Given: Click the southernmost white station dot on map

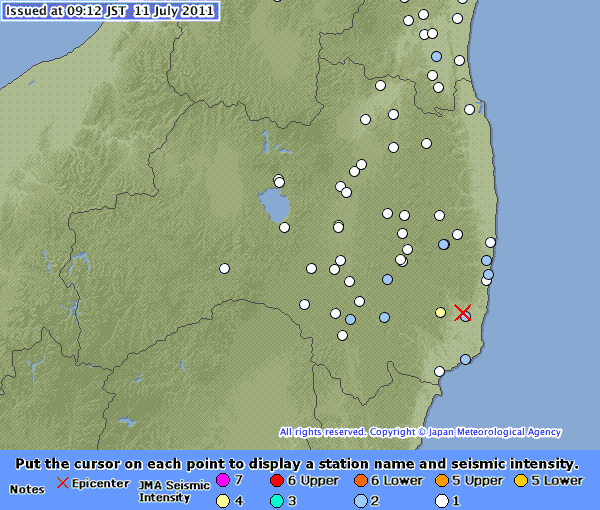Looking at the screenshot, I should [x=439, y=372].
